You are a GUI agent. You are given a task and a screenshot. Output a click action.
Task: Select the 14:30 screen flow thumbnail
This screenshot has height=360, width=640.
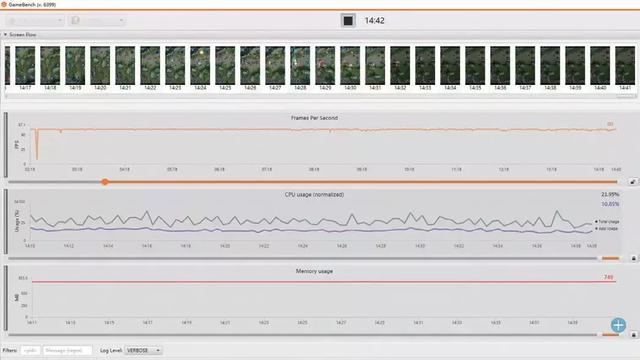click(x=350, y=65)
